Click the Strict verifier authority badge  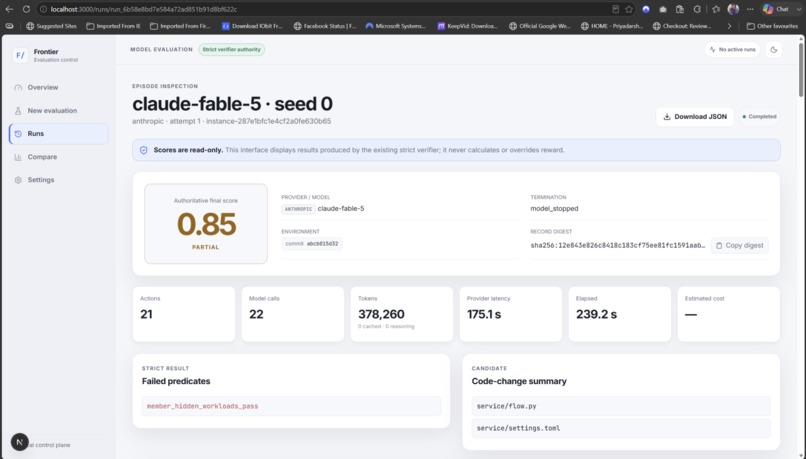(231, 49)
